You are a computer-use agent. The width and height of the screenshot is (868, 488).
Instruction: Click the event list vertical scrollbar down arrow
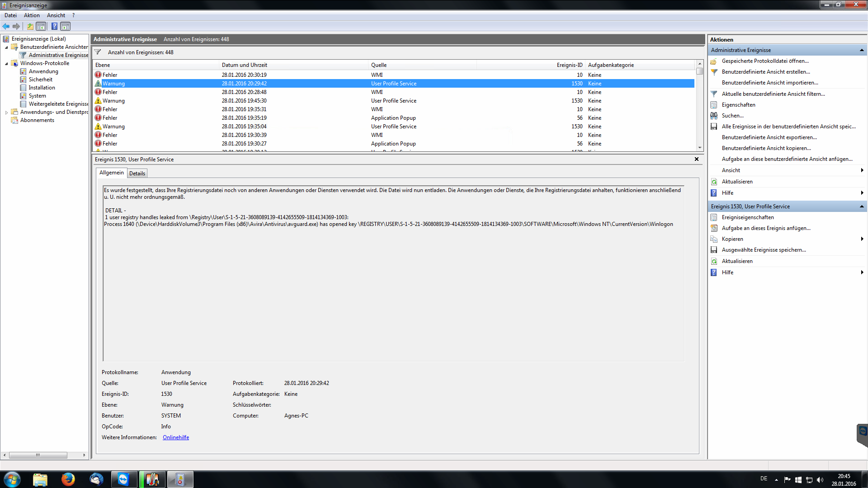click(x=699, y=147)
